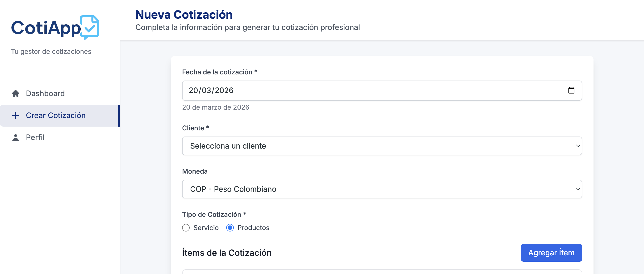Image resolution: width=644 pixels, height=274 pixels.
Task: Click the 'Fecha de la cotización' field label
Action: (x=217, y=72)
